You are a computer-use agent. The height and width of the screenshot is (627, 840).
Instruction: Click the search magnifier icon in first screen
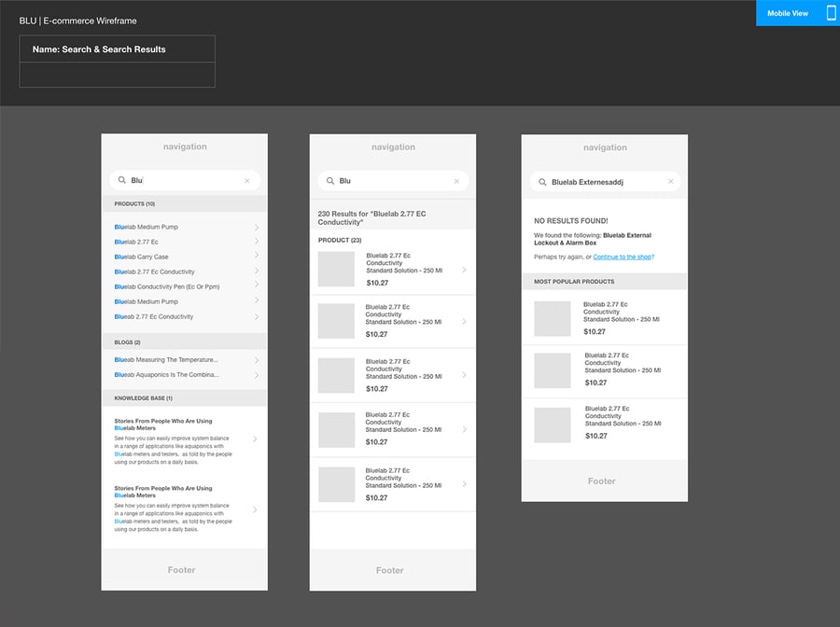coord(122,181)
